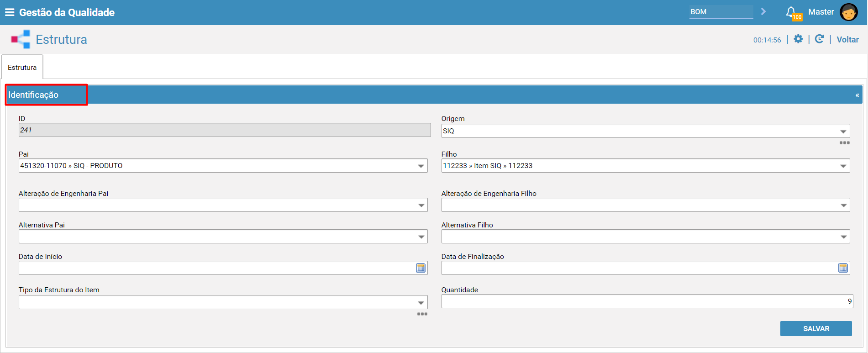The width and height of the screenshot is (868, 353).
Task: Click the Master username
Action: click(821, 12)
